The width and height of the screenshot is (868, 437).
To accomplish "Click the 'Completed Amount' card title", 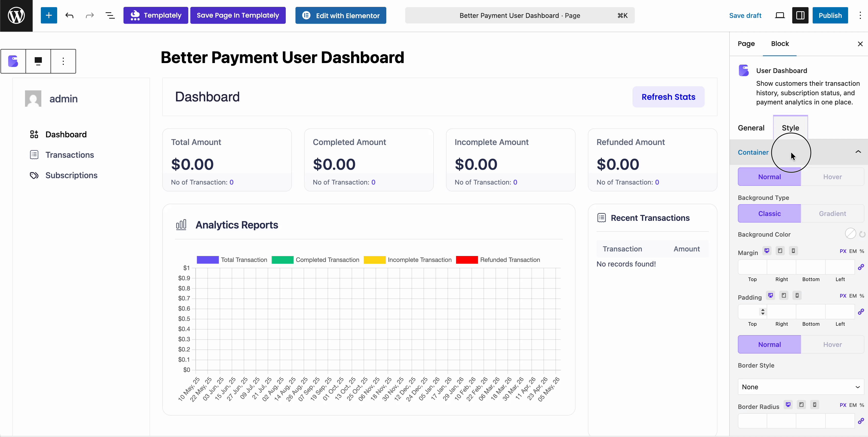I will [349, 142].
